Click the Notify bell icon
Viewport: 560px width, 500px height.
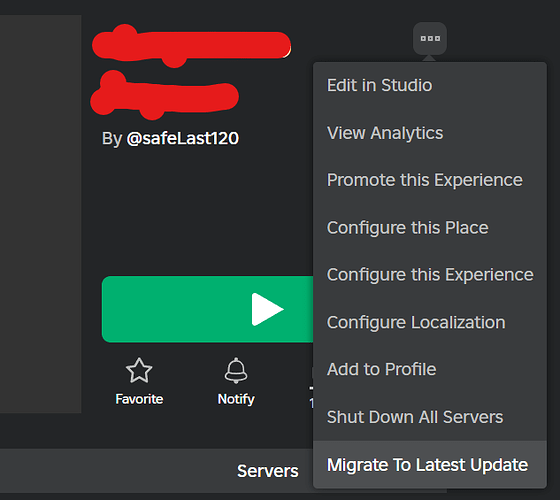[x=236, y=371]
